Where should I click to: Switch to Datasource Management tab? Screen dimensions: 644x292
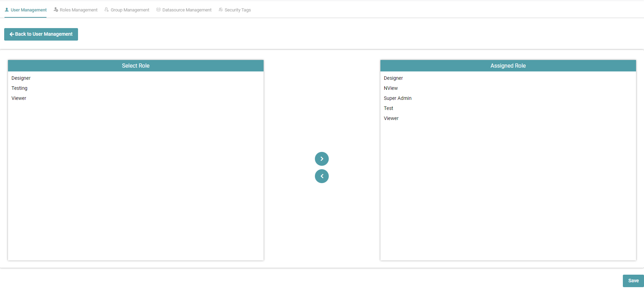click(187, 10)
